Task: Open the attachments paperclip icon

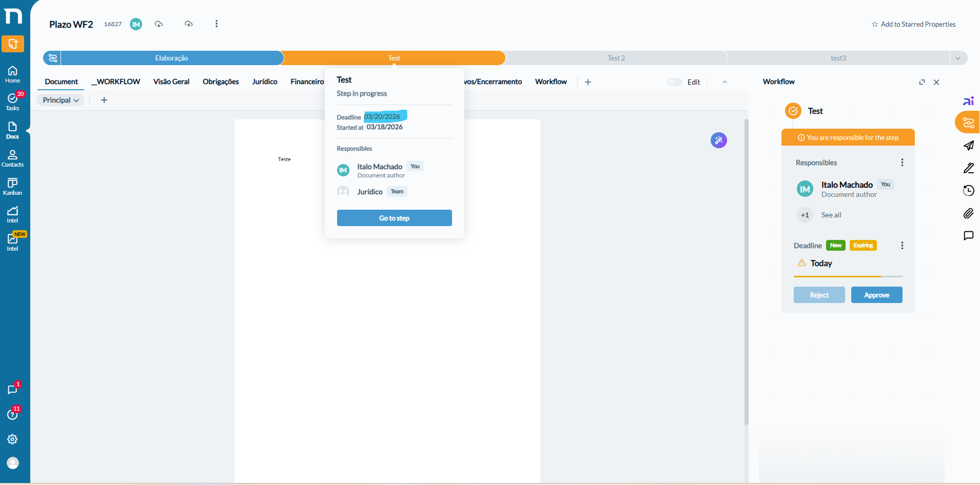Action: (x=969, y=213)
